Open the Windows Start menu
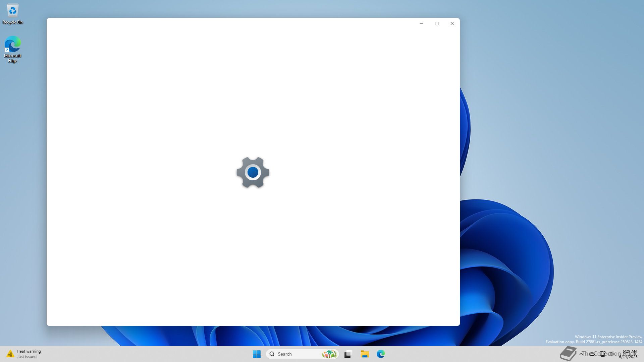644x362 pixels. pyautogui.click(x=257, y=354)
